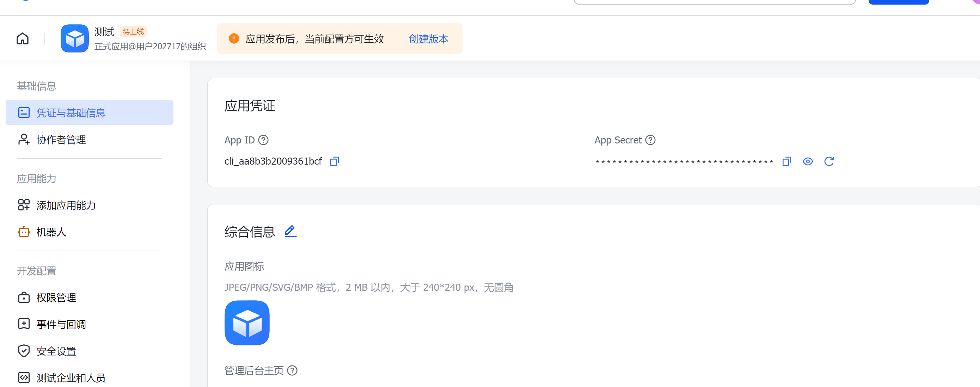Open App Secret help tooltip icon
Image resolution: width=980 pixels, height=387 pixels.
650,140
